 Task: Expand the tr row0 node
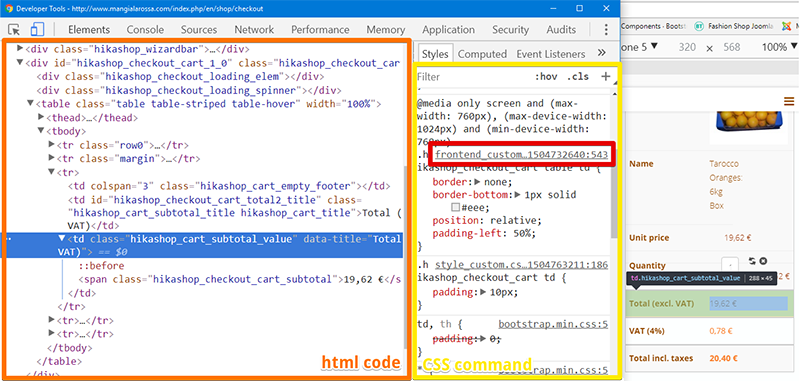click(52, 144)
